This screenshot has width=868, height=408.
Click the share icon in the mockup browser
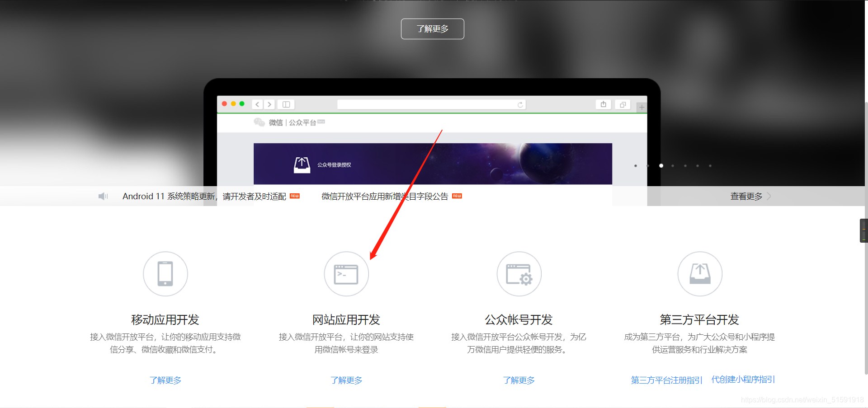tap(604, 104)
